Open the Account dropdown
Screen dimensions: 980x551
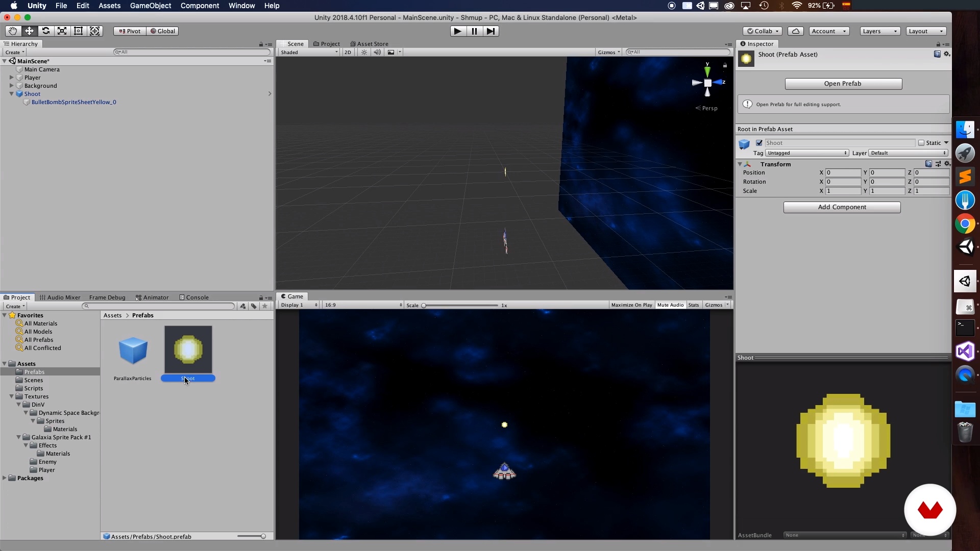pos(829,31)
